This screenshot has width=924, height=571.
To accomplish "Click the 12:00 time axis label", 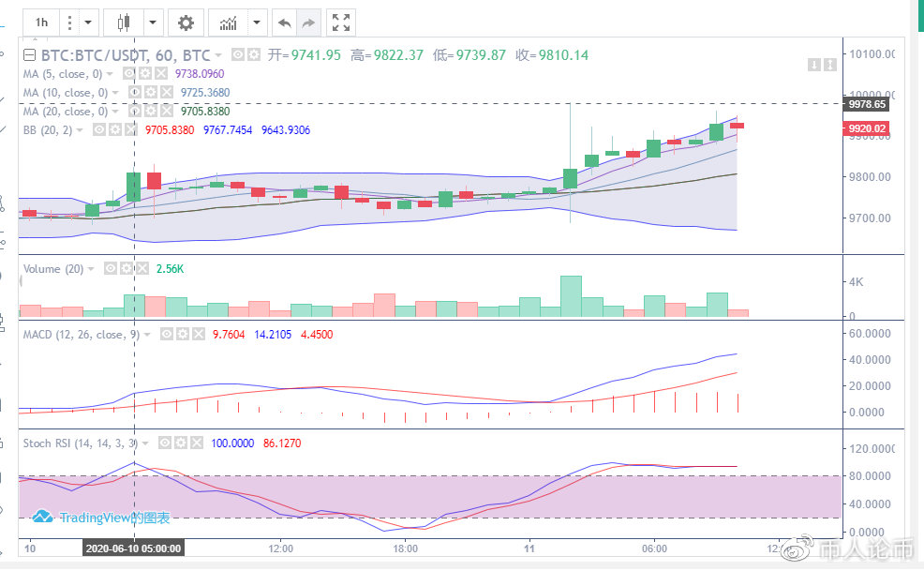I will tap(281, 548).
